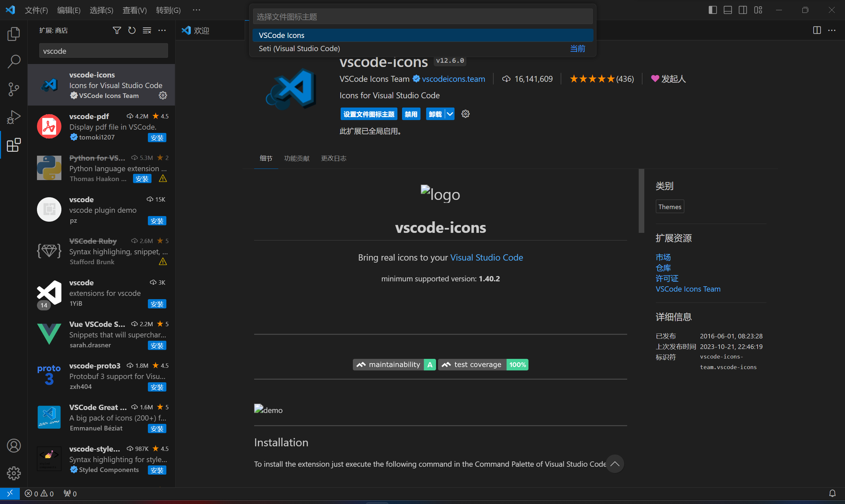This screenshot has width=845, height=504.
Task: Open the Explorer view in activity bar
Action: click(14, 34)
